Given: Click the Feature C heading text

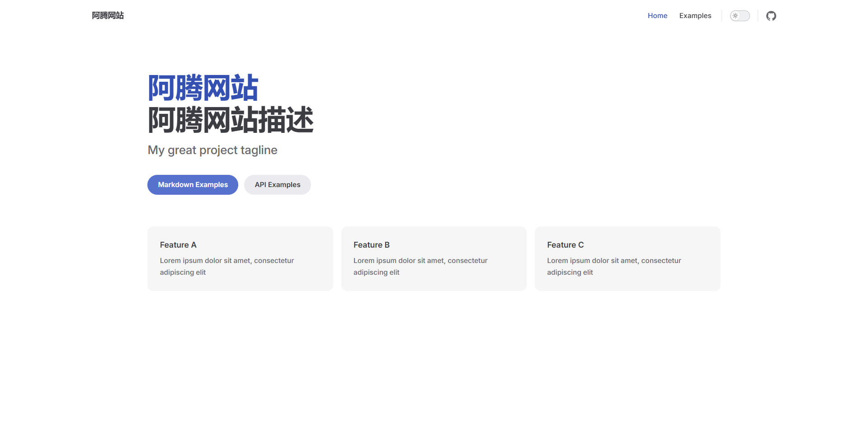Looking at the screenshot, I should tap(565, 245).
